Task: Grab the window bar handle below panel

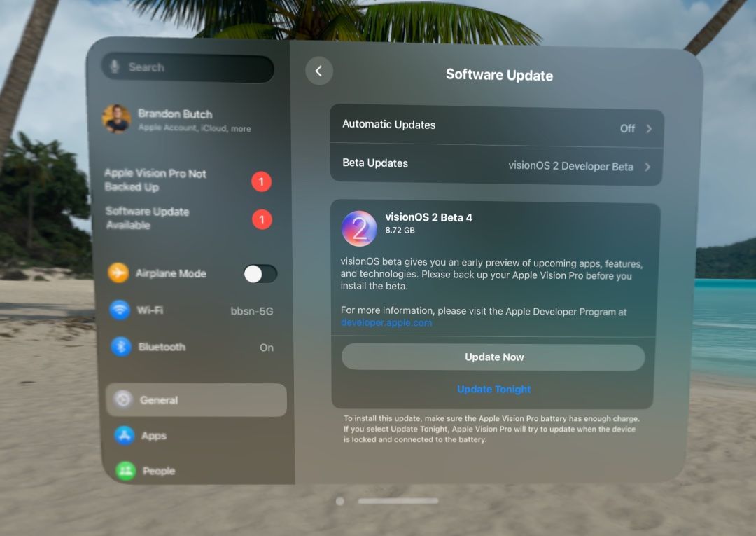Action: point(398,501)
